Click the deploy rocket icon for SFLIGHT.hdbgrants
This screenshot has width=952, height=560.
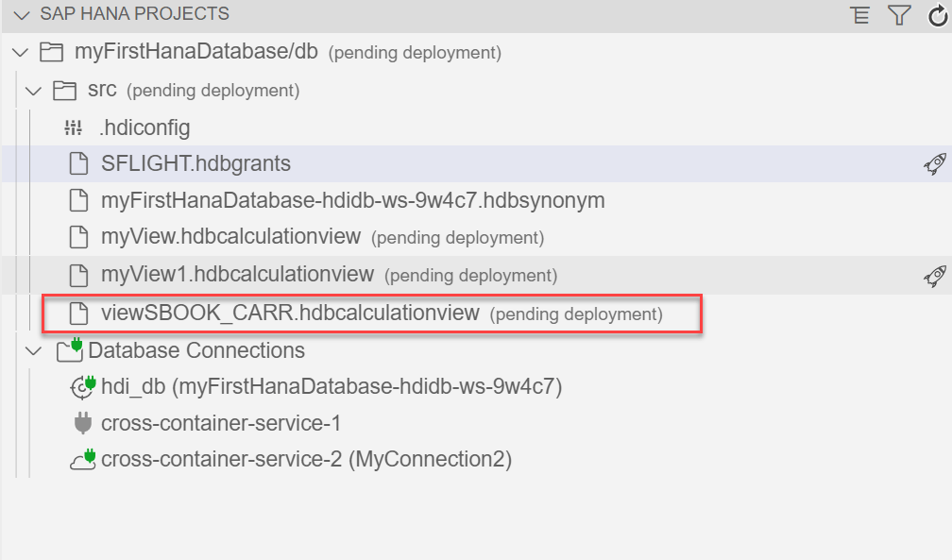click(x=934, y=164)
